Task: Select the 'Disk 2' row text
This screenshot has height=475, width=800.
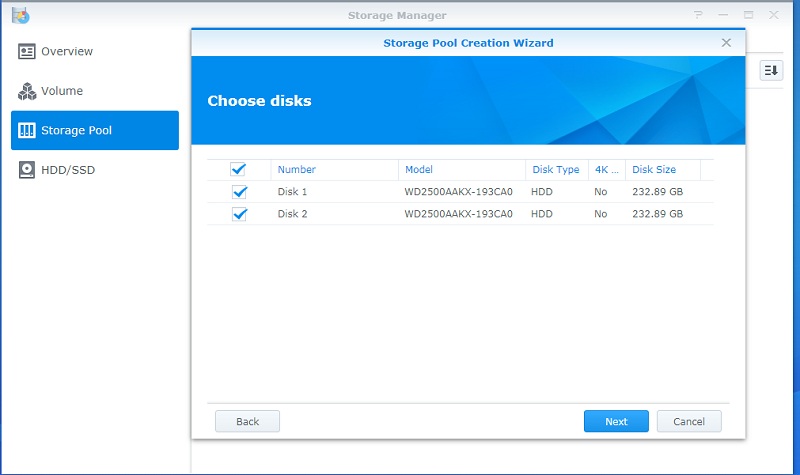Action: click(292, 214)
